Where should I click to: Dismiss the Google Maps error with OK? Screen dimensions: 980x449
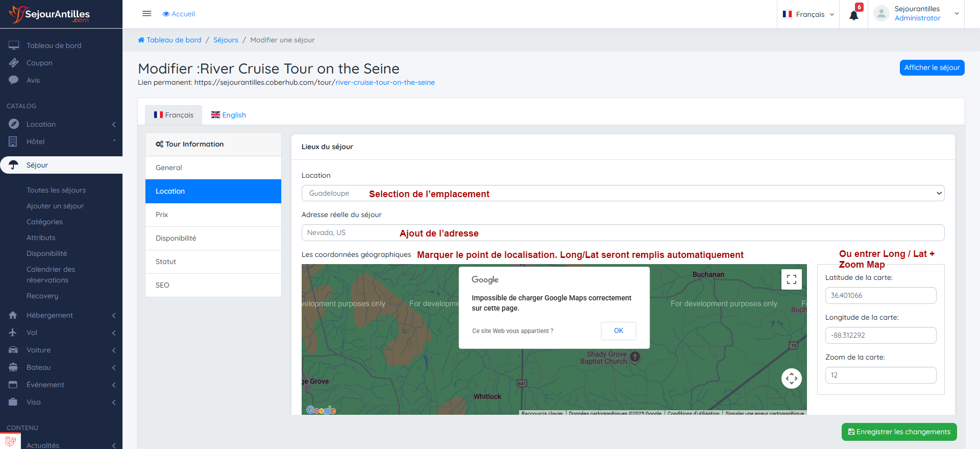[618, 330]
